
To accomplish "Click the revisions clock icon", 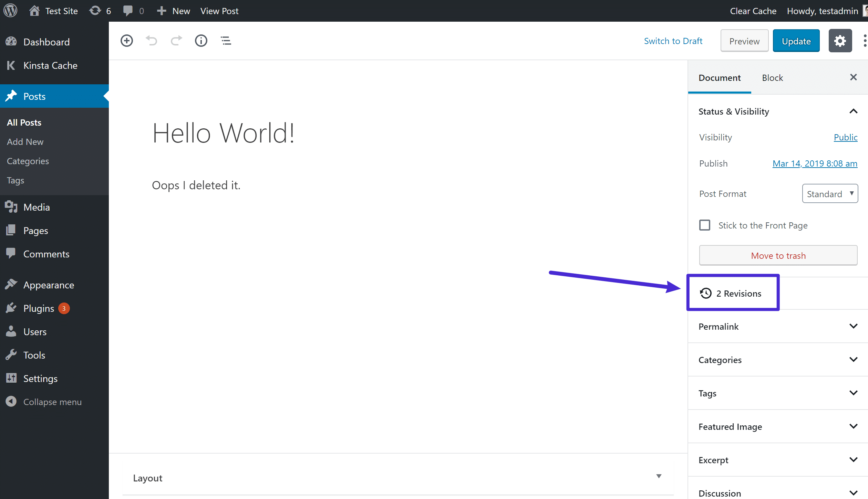I will coord(706,293).
